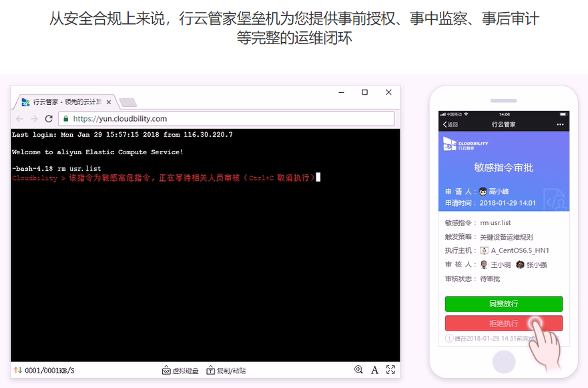Click the 'Welcome to aliyun' terminal line

(97, 152)
